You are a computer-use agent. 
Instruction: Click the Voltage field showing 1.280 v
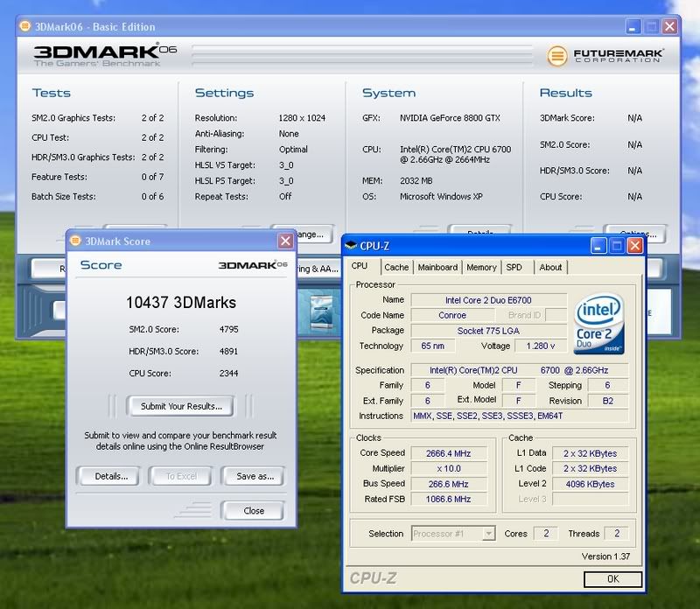pyautogui.click(x=541, y=346)
